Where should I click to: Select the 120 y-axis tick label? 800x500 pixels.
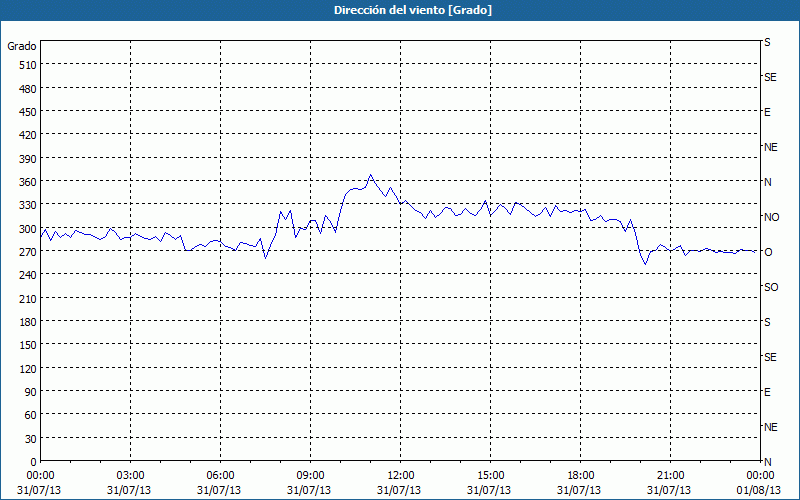[28, 368]
